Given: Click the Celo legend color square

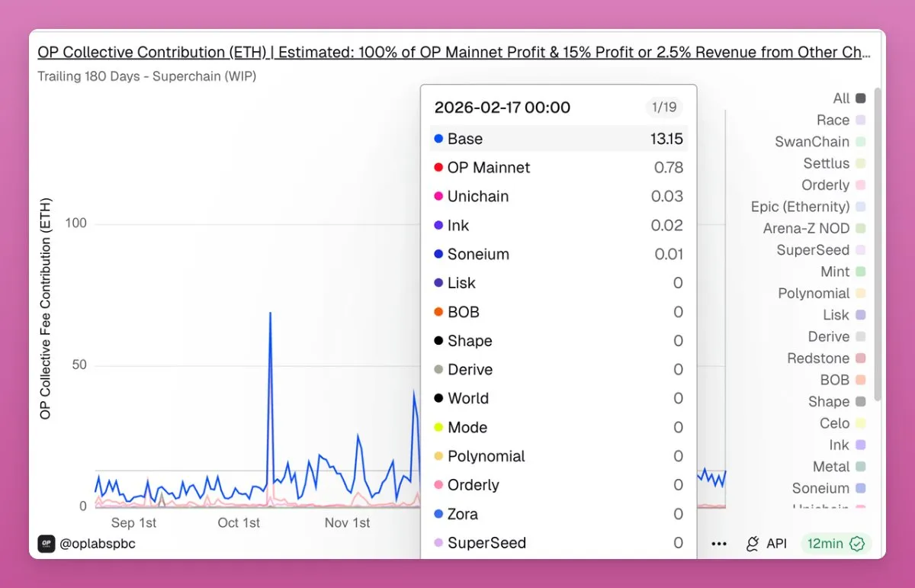Looking at the screenshot, I should tap(860, 423).
